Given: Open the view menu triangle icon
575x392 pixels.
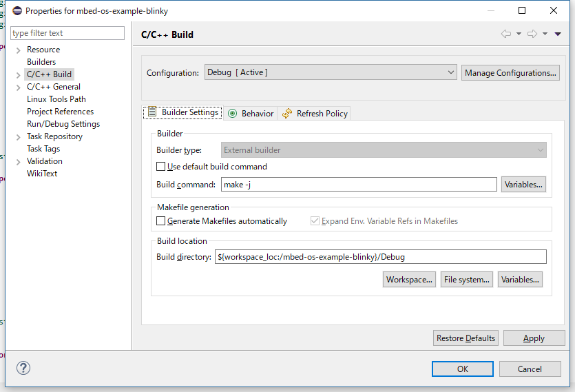Looking at the screenshot, I should (558, 34).
